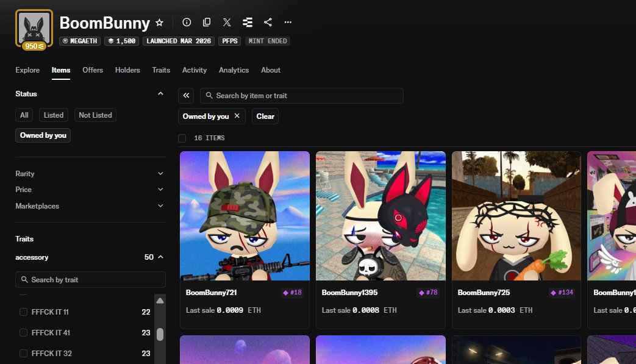
Task: Copy collection address icon
Action: coord(207,23)
